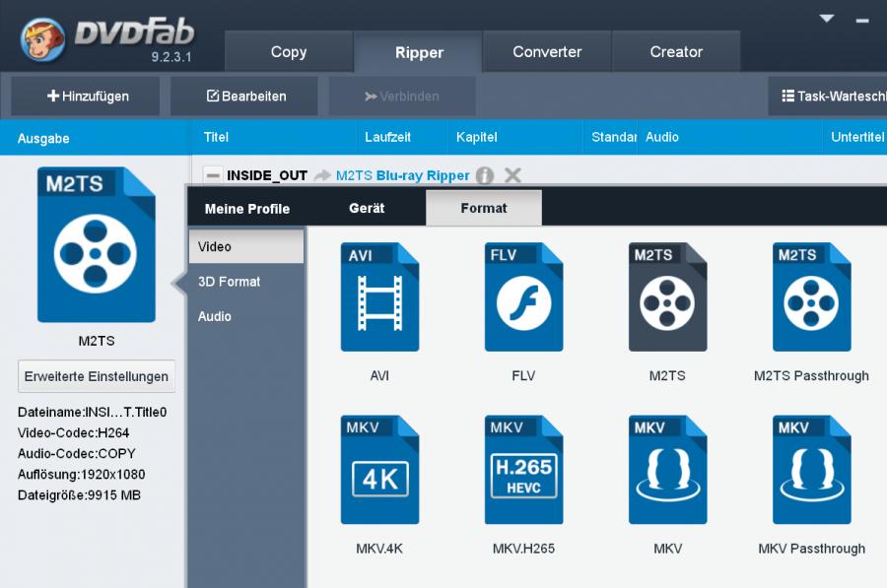The height and width of the screenshot is (588, 887).
Task: Click the Dateigröße:9915 MB text
Action: (79, 495)
